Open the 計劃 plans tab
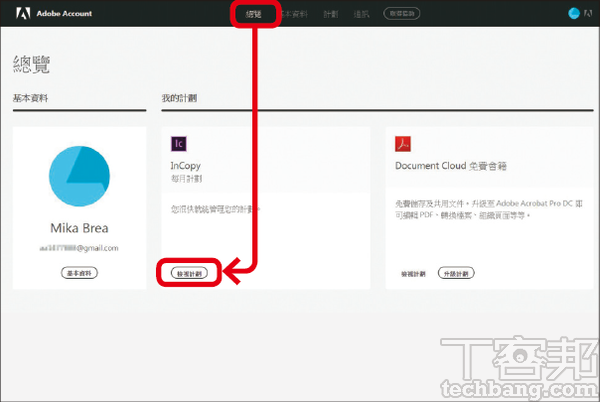Viewport: 600px width, 402px height. tap(331, 14)
